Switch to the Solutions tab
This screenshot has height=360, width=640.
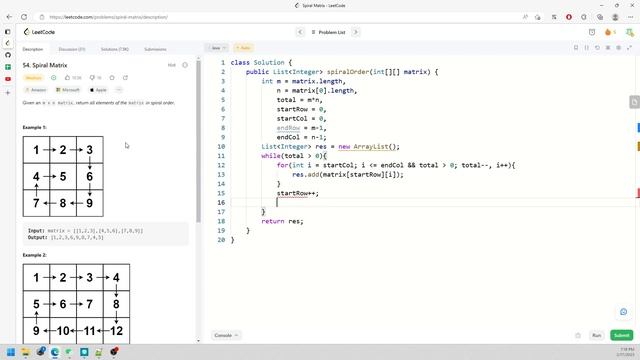pos(115,49)
